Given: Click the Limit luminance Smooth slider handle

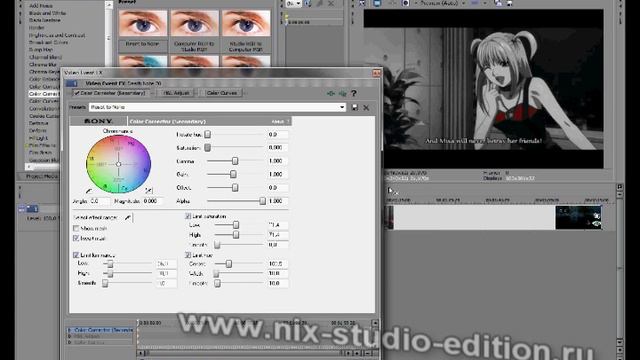Looking at the screenshot, I should (x=105, y=283).
